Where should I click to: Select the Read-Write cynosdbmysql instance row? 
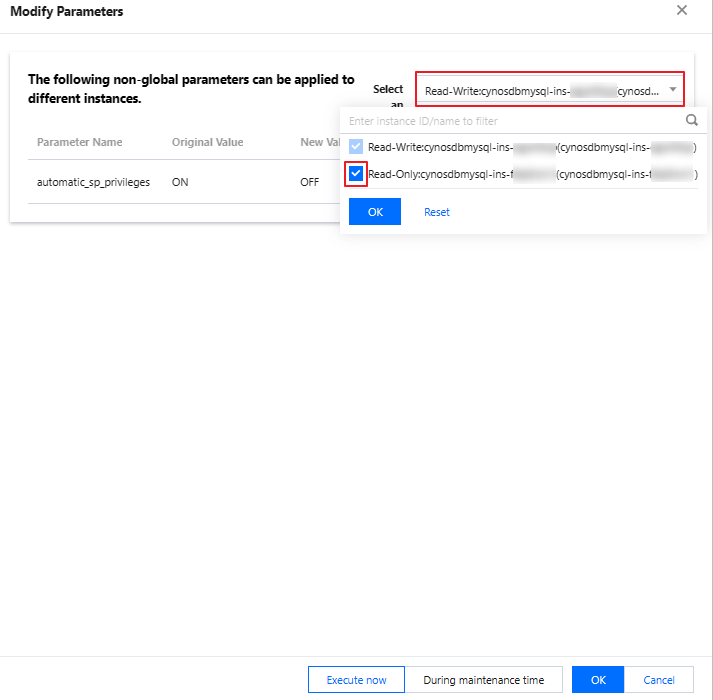point(523,147)
